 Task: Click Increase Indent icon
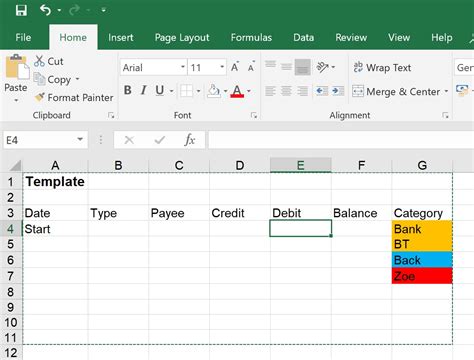pyautogui.click(x=338, y=91)
